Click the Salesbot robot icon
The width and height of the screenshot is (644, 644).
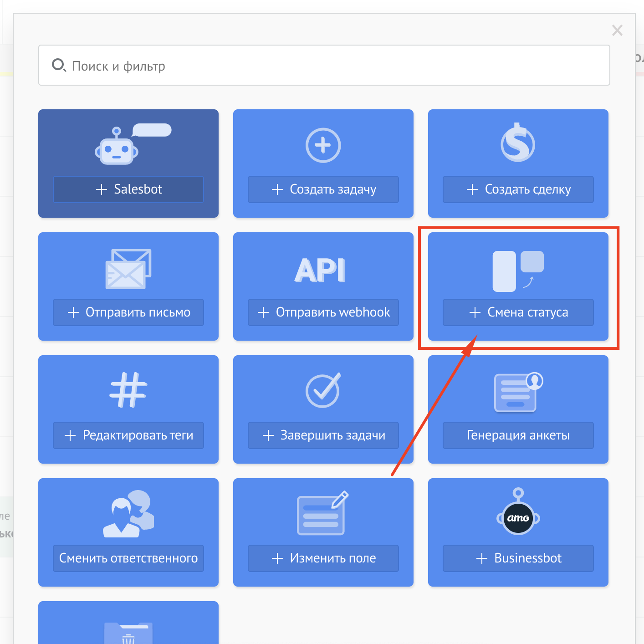click(117, 147)
